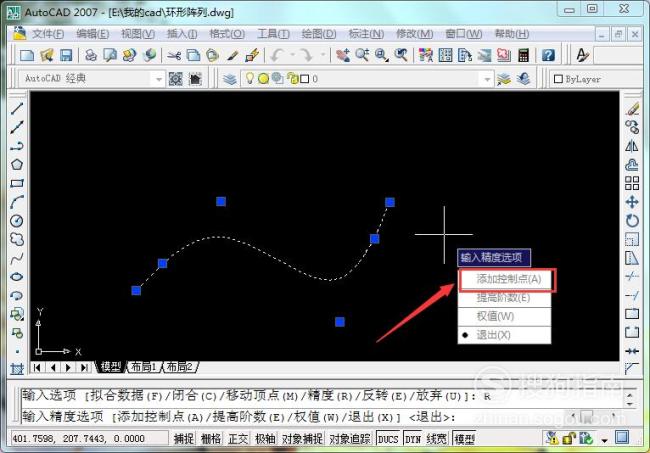The image size is (650, 453).
Task: Click the layer 0 white color swatch
Action: (x=304, y=79)
